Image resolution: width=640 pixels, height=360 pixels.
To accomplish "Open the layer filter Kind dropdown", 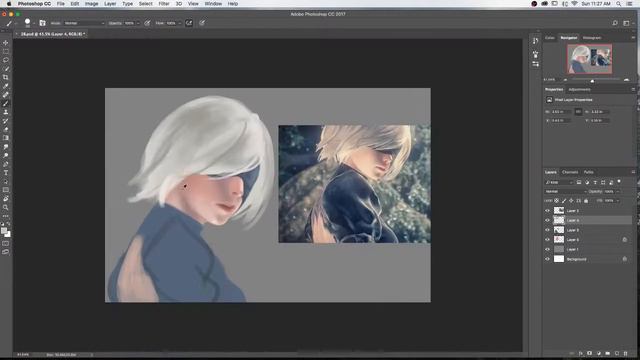I will 559,182.
